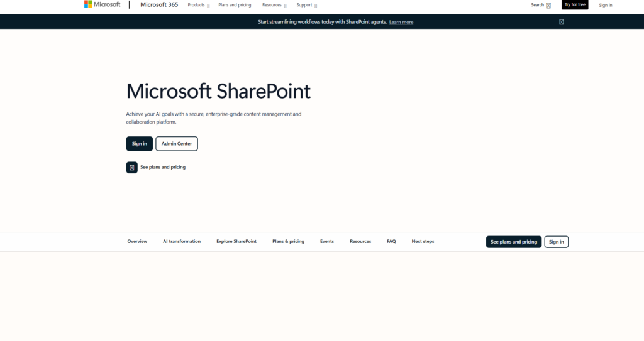Click the dark Sign in button under the headline
Image resolution: width=644 pixels, height=341 pixels.
139,144
